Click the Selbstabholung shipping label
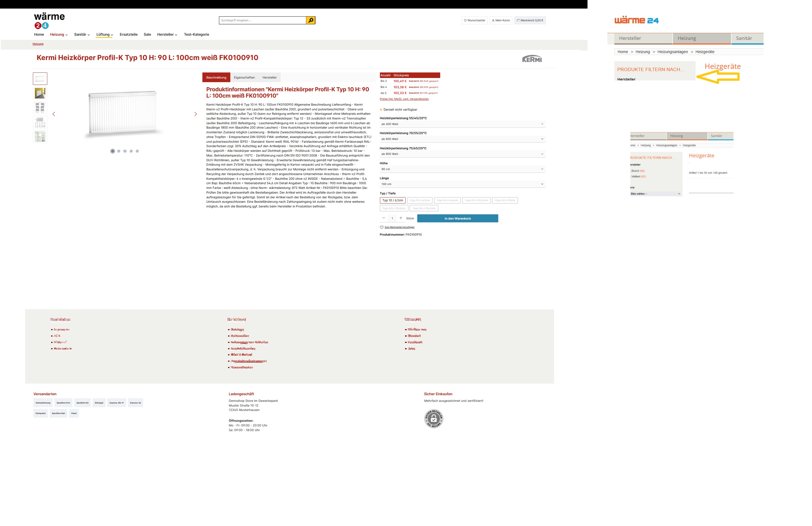This screenshot has width=812, height=526. [43, 403]
